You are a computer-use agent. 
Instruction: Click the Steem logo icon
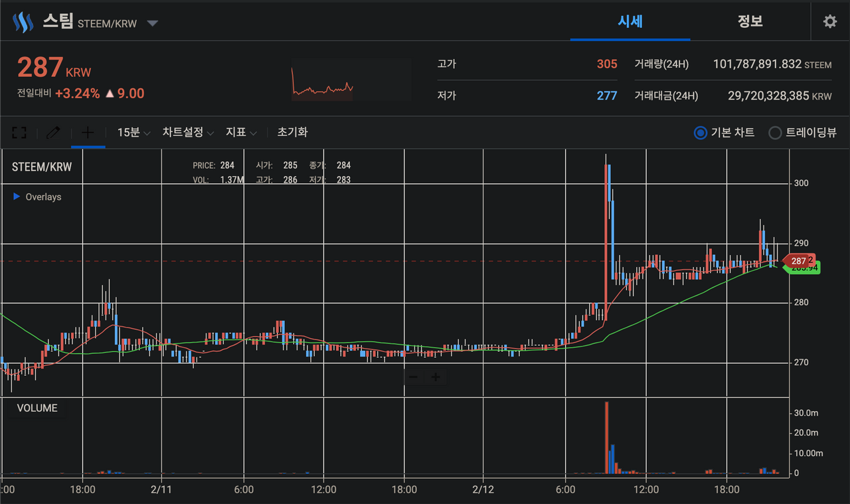[x=23, y=22]
